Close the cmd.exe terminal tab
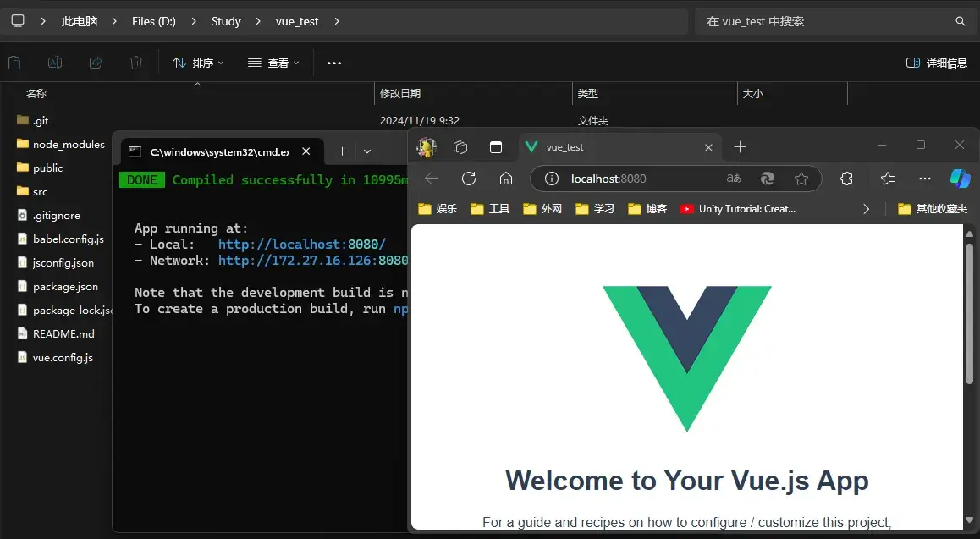The height and width of the screenshot is (539, 980). click(x=306, y=151)
